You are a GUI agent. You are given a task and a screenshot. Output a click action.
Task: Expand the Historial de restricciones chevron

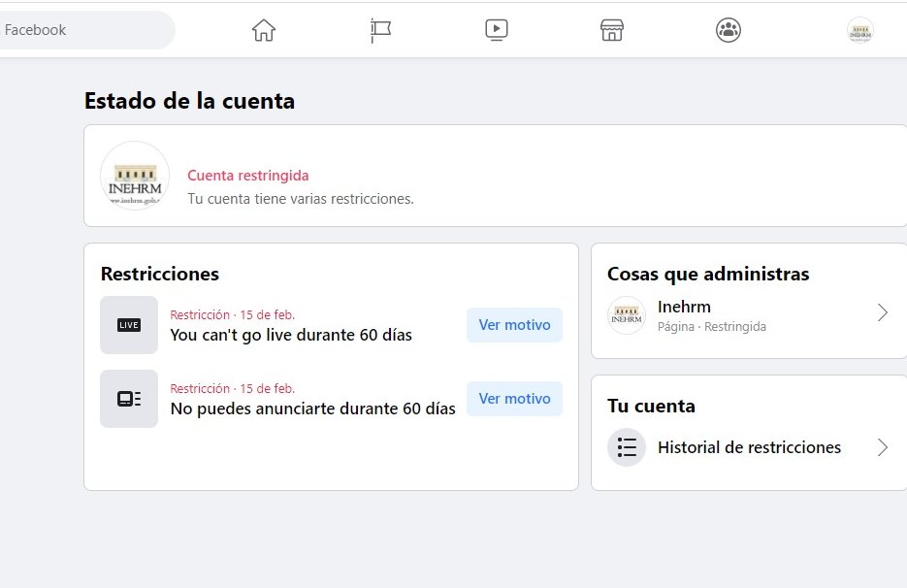coord(882,447)
